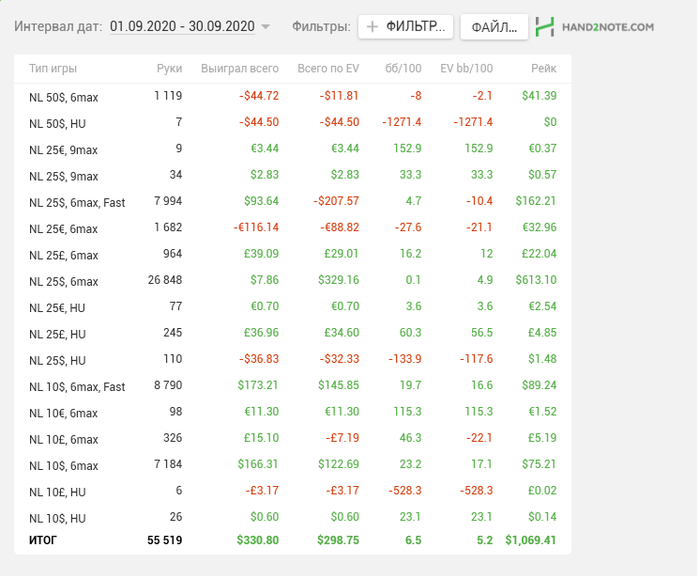Sort by Тип игры column header

[x=53, y=68]
